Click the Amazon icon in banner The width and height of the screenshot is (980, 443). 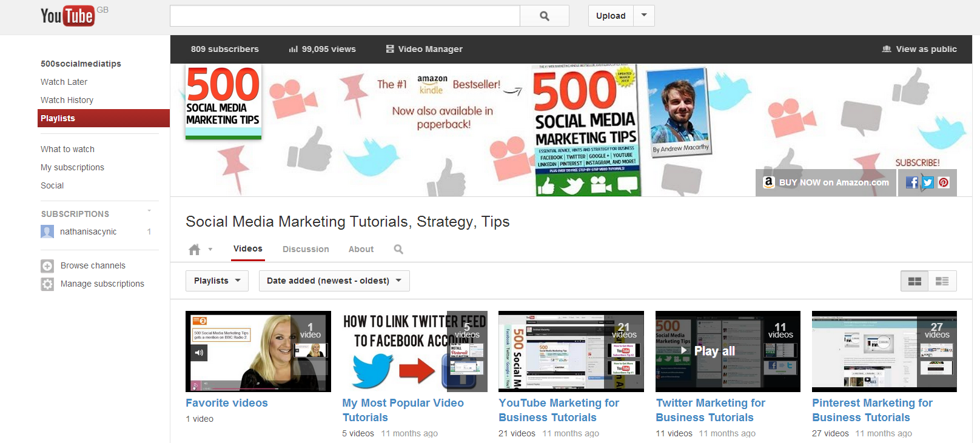pyautogui.click(x=768, y=182)
